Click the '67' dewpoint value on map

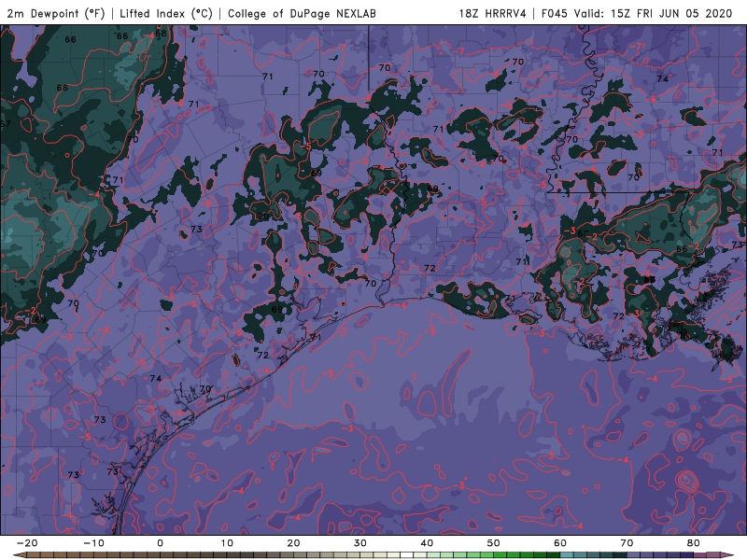(6, 124)
